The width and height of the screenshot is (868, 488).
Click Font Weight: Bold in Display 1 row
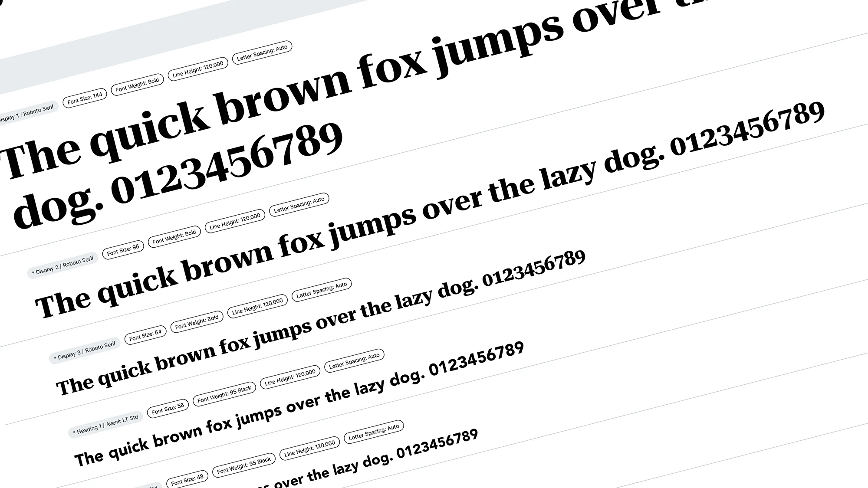[x=137, y=84]
